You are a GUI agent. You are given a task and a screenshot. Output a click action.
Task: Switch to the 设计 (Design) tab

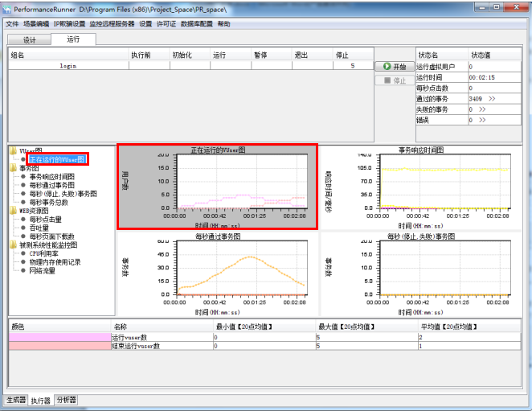point(29,39)
